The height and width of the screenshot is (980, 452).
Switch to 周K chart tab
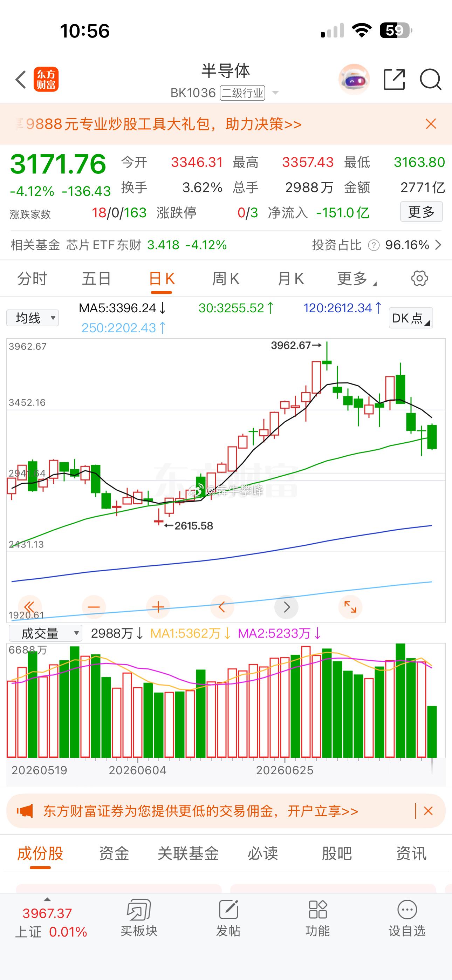click(x=226, y=279)
